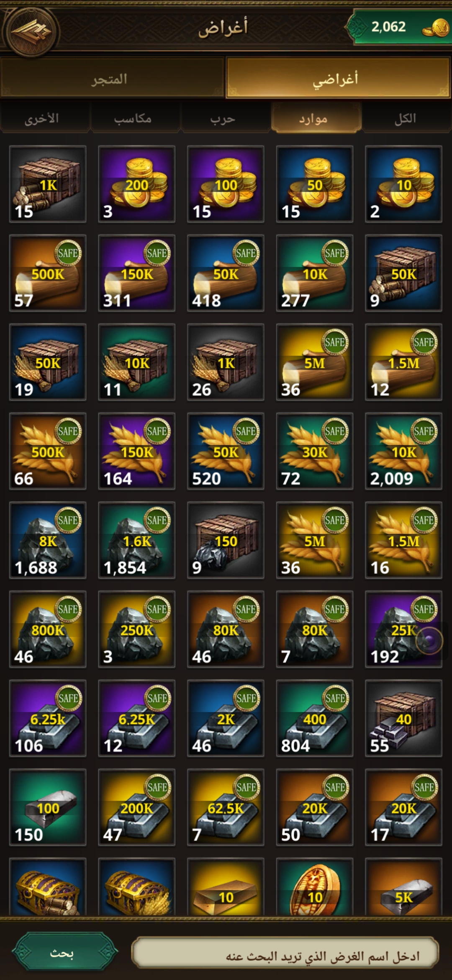
Task: Show الكل all items category
Action: (406, 119)
